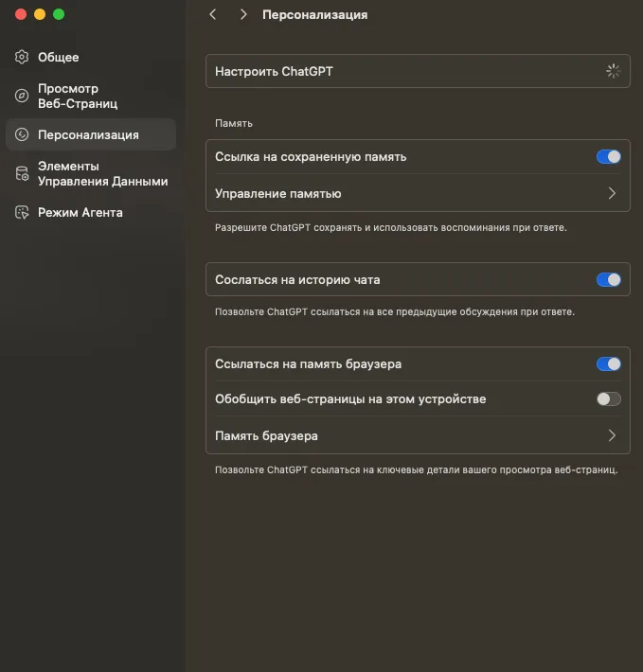Click the database icon for Элементы Управления Данными

(22, 174)
